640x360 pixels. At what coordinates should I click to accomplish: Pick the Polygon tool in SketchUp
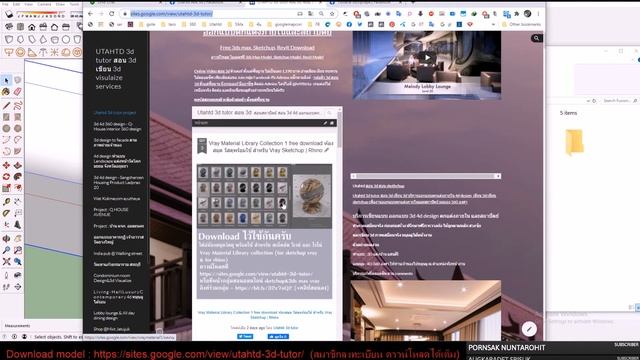18,128
